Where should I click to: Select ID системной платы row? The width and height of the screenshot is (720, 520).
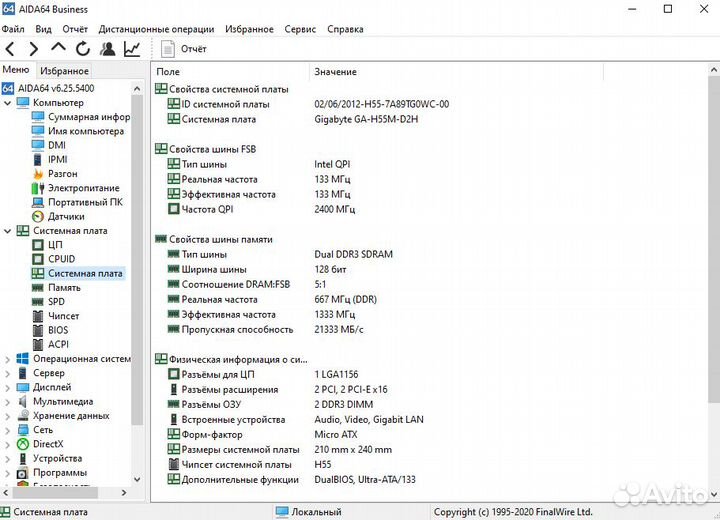tap(308, 104)
